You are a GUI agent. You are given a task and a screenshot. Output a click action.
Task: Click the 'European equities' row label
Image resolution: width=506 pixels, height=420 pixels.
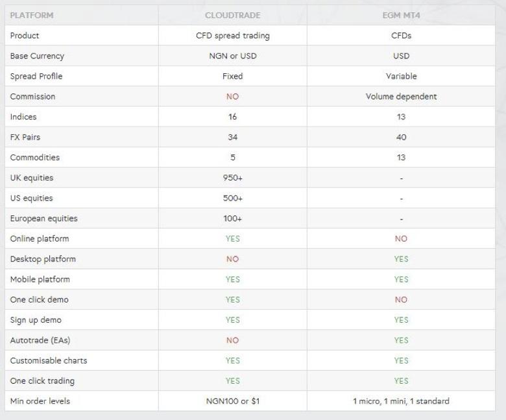point(43,219)
